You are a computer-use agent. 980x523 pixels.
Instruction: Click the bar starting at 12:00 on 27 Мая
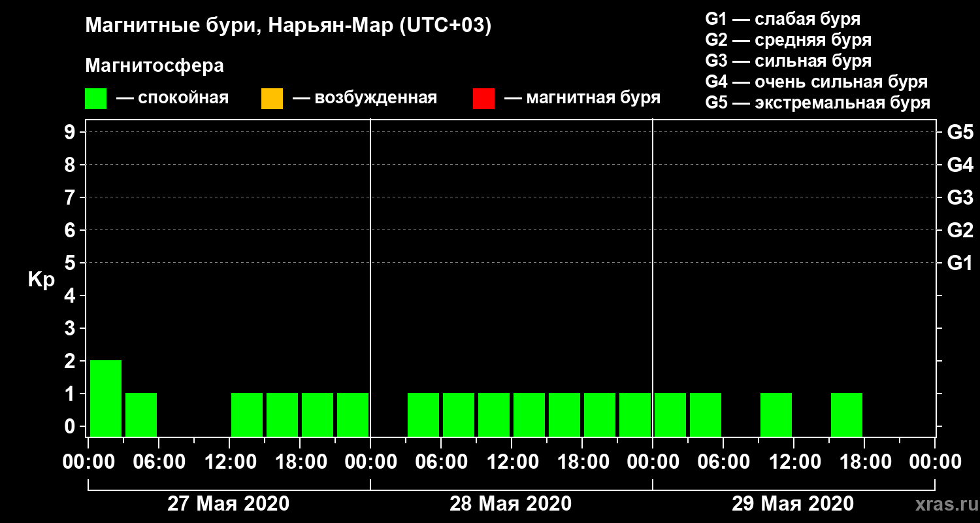(x=247, y=414)
